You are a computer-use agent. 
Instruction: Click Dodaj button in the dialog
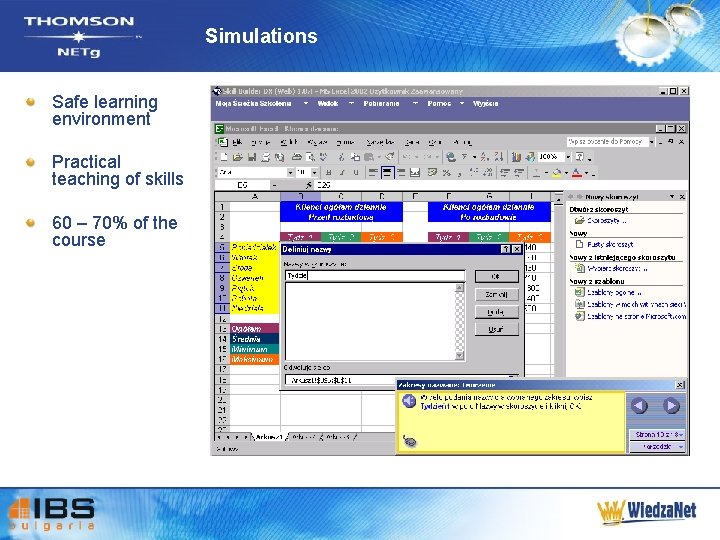pyautogui.click(x=496, y=312)
